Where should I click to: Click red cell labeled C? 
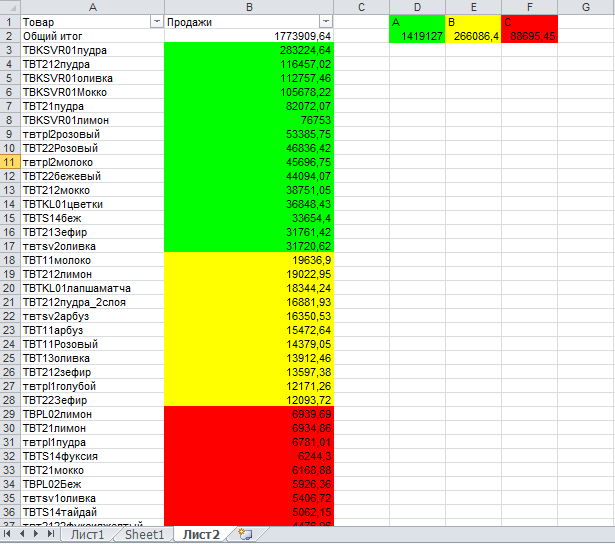pos(529,22)
